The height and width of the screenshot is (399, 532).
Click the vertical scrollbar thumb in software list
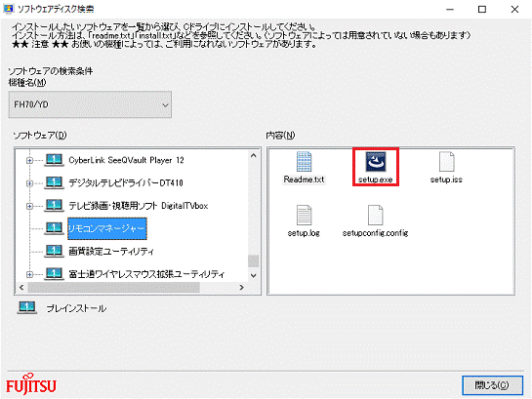pyautogui.click(x=253, y=261)
